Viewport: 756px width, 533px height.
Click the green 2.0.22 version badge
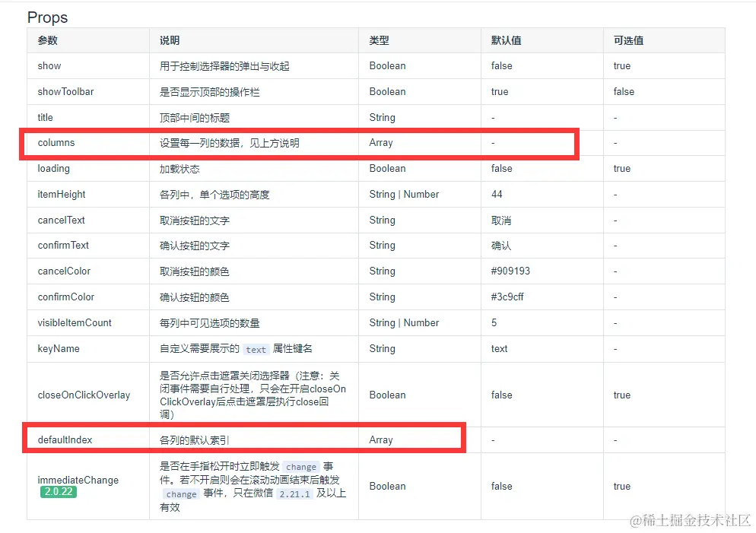[x=59, y=491]
